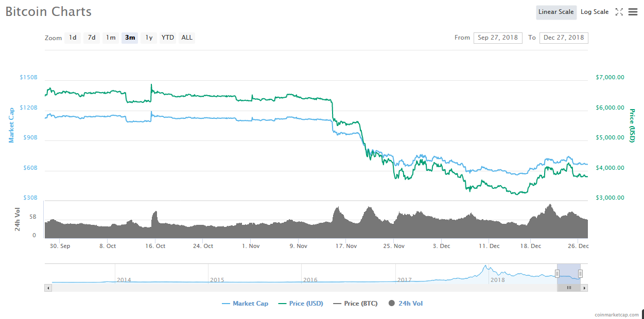Choose the 1y zoom range

point(149,38)
